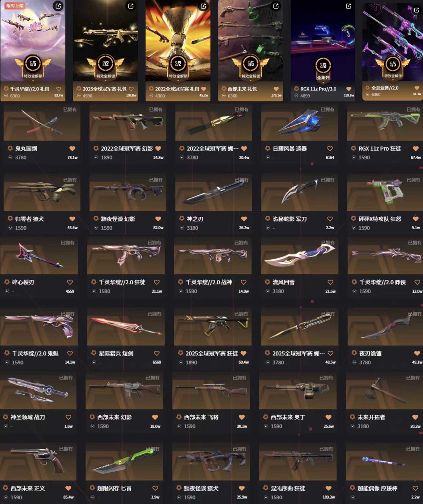Expand the 5/5 特效全解锁 badge on 千灵华绽 bundle
This screenshot has width=423, height=504.
tap(33, 67)
